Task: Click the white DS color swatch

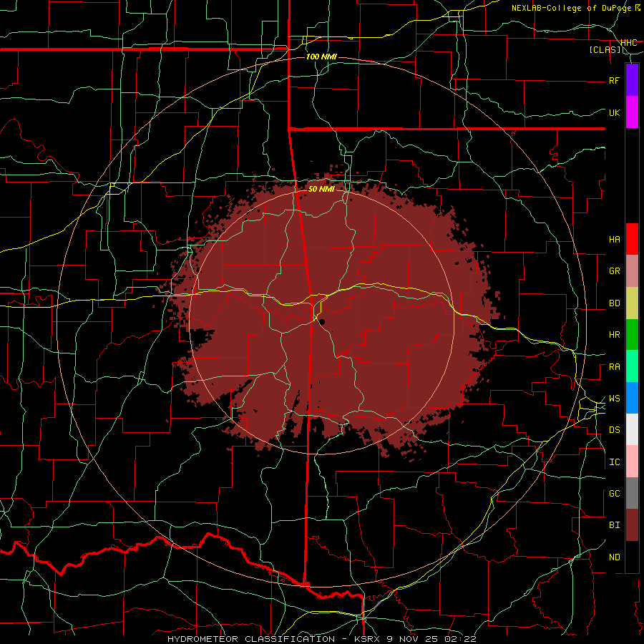Action: pos(632,429)
